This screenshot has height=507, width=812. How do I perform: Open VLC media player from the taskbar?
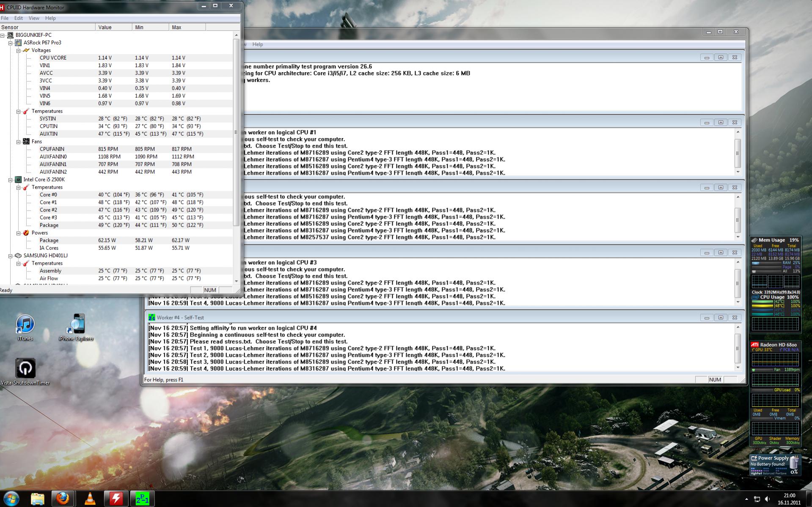90,499
